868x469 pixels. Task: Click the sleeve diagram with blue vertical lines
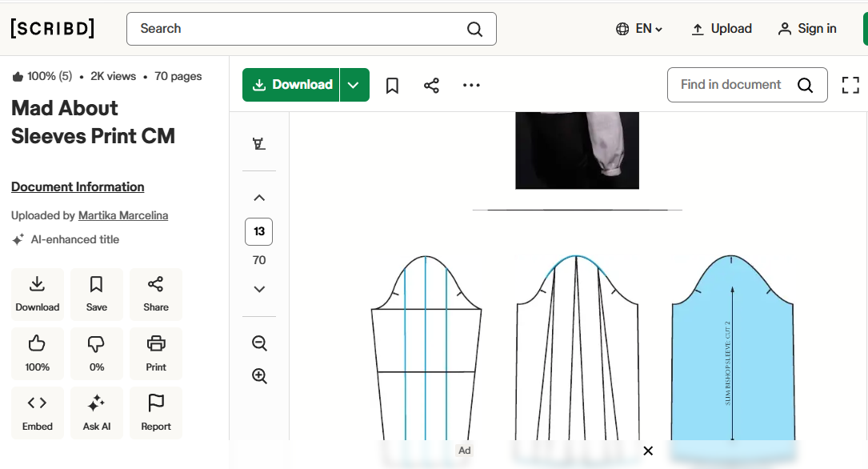tap(426, 347)
